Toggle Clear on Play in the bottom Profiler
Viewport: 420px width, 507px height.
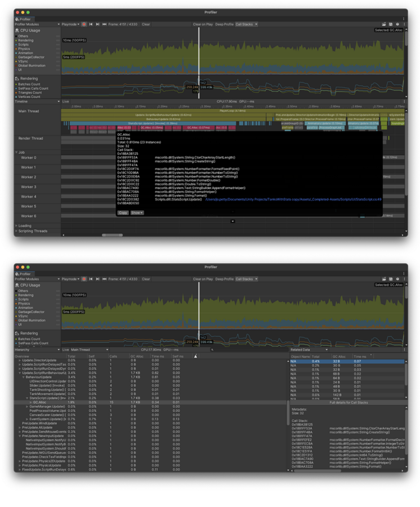coord(202,279)
